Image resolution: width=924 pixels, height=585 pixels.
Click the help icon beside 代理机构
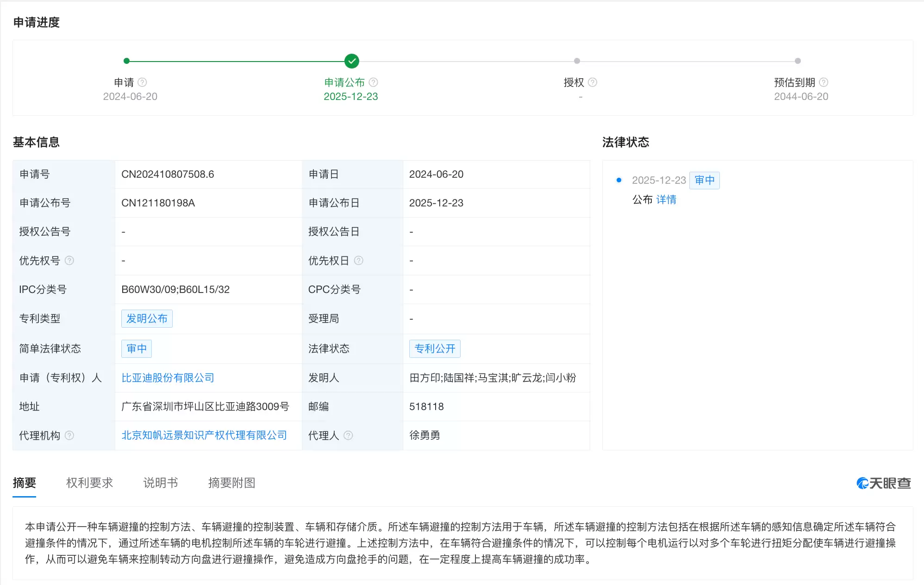tap(70, 435)
